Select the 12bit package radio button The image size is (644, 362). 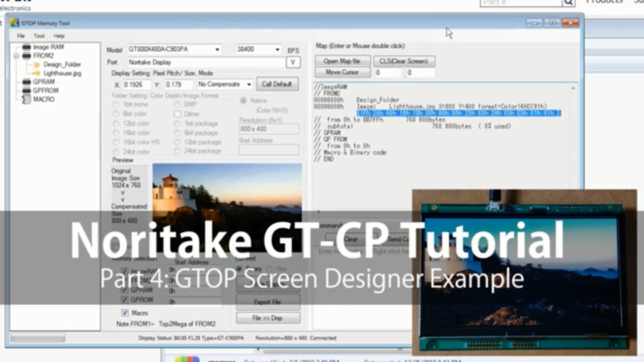[178, 142]
